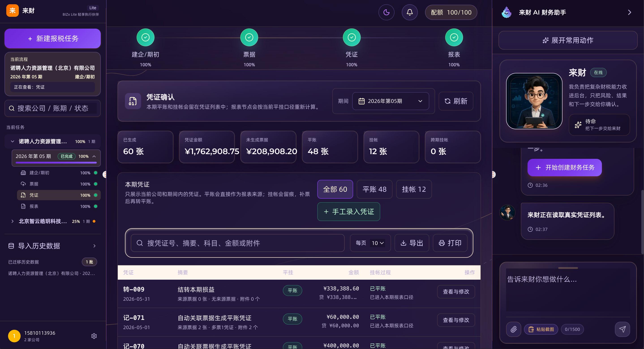
Task: Click the 报表 completed step circle
Action: 454,38
